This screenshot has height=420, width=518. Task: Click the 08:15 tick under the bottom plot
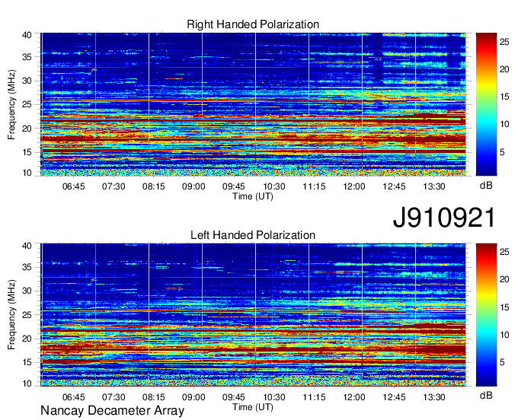(154, 397)
